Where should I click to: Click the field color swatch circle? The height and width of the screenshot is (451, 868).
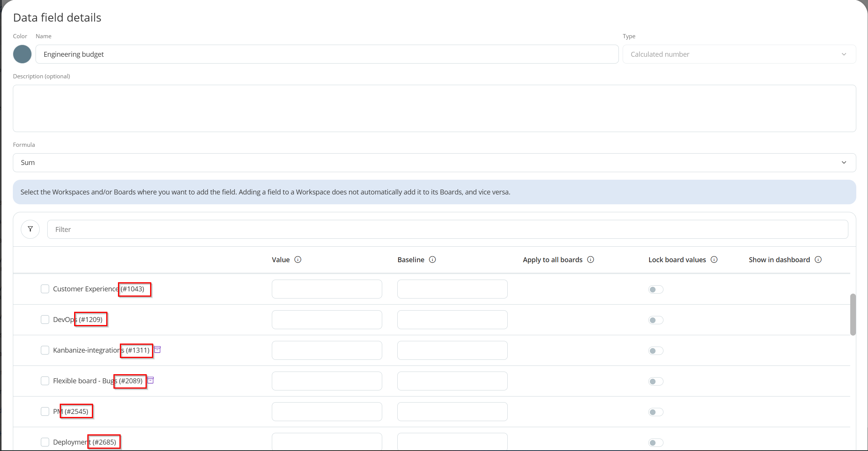[x=22, y=54]
